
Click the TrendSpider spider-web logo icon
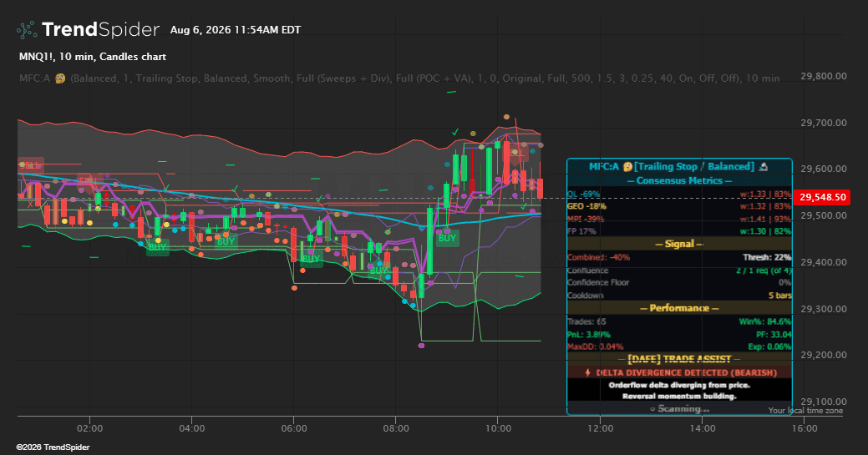26,30
